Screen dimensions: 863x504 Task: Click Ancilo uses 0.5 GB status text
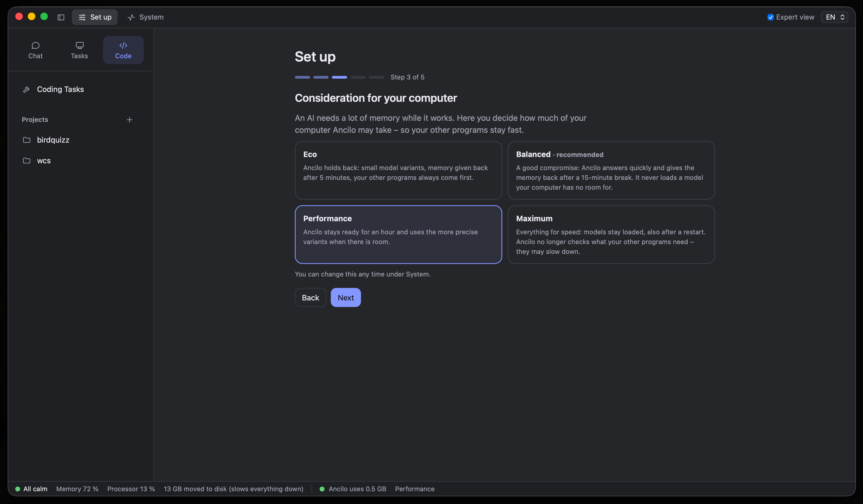[357, 489]
